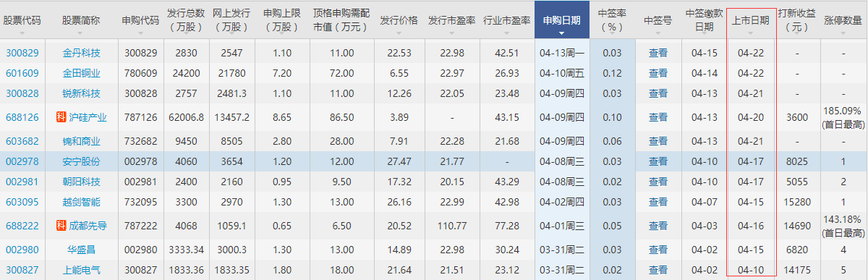Open stock code 601609 link
The image size is (868, 280).
pos(22,73)
